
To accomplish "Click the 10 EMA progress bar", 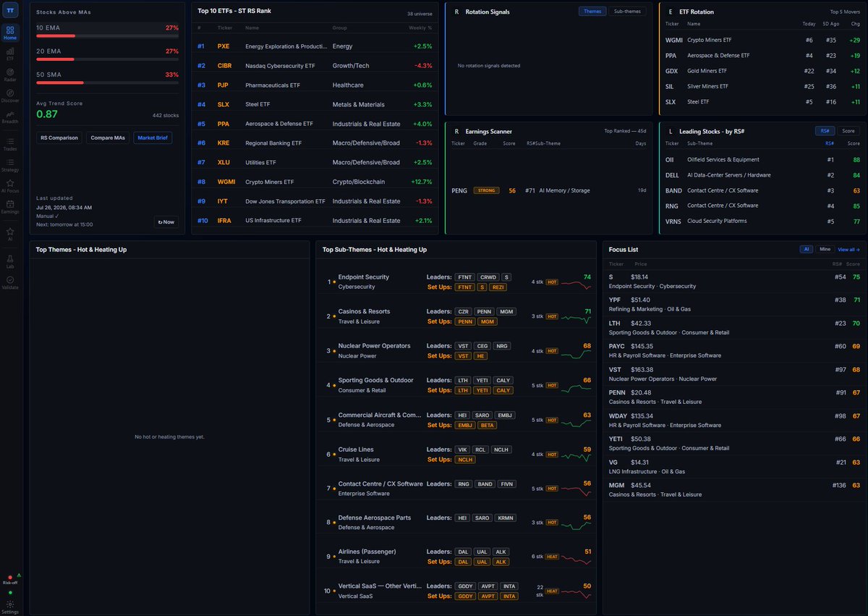I will click(x=108, y=35).
